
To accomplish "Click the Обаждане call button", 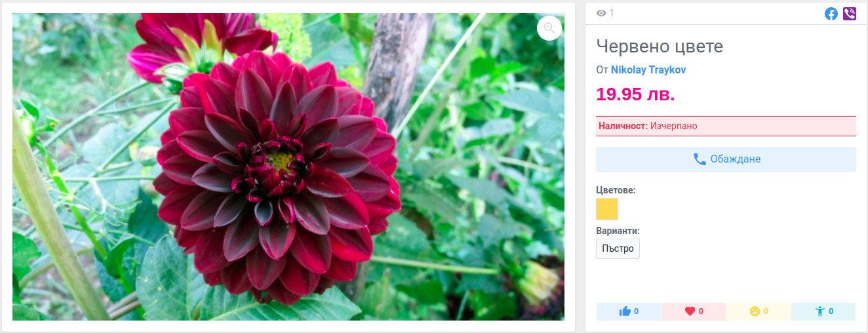I will click(726, 159).
